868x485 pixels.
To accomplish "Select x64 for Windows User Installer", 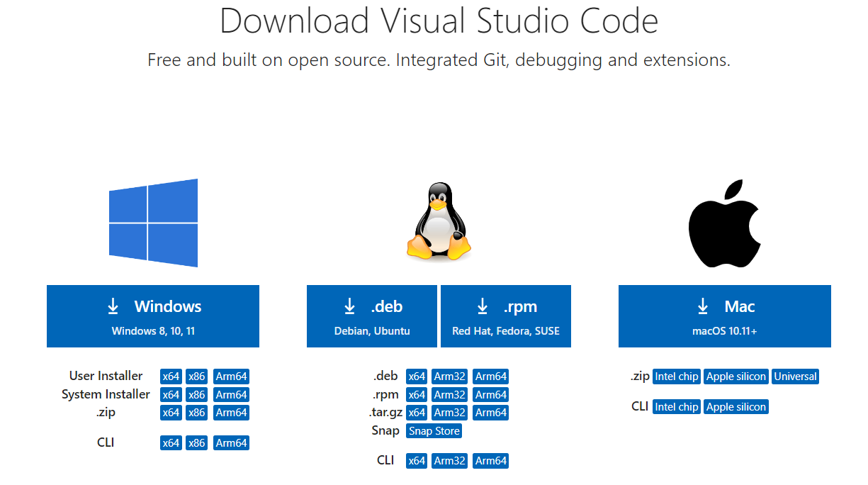I will point(171,377).
